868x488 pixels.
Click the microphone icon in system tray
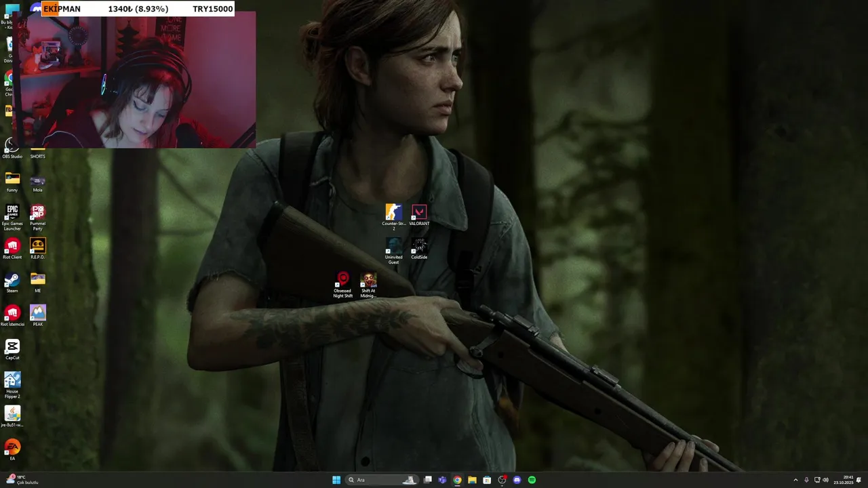[x=806, y=480]
